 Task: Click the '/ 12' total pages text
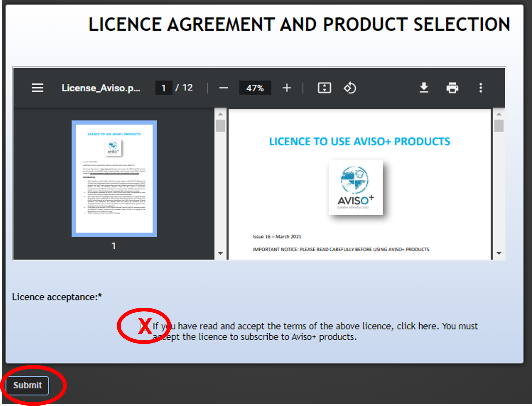184,88
